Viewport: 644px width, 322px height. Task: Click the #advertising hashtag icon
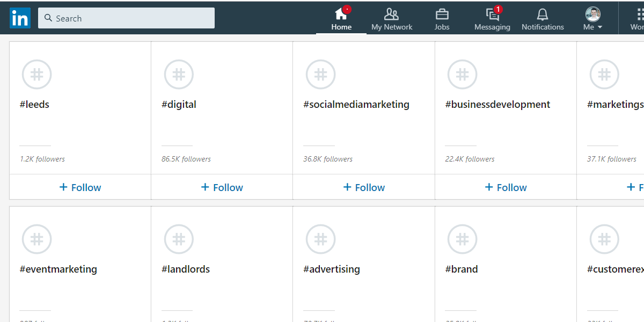point(320,239)
